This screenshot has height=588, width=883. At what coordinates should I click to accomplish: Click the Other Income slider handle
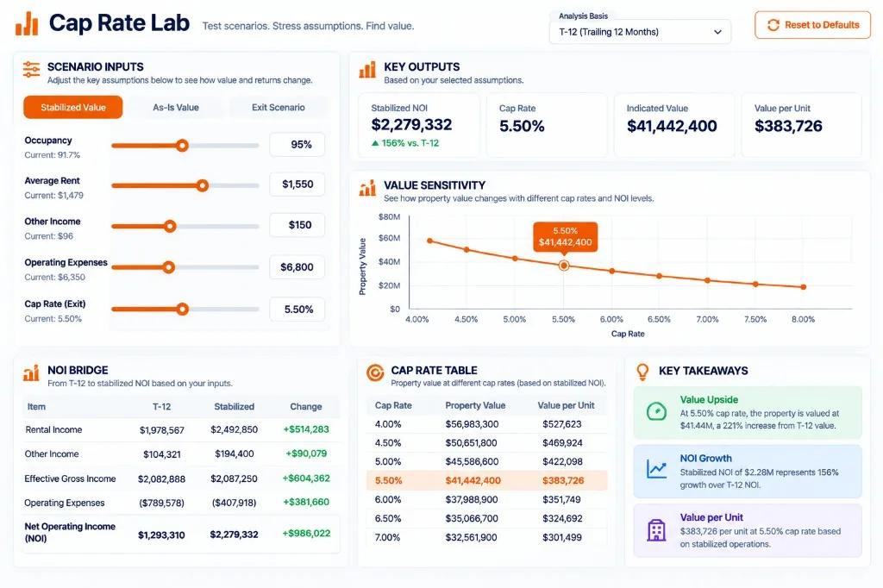(170, 227)
